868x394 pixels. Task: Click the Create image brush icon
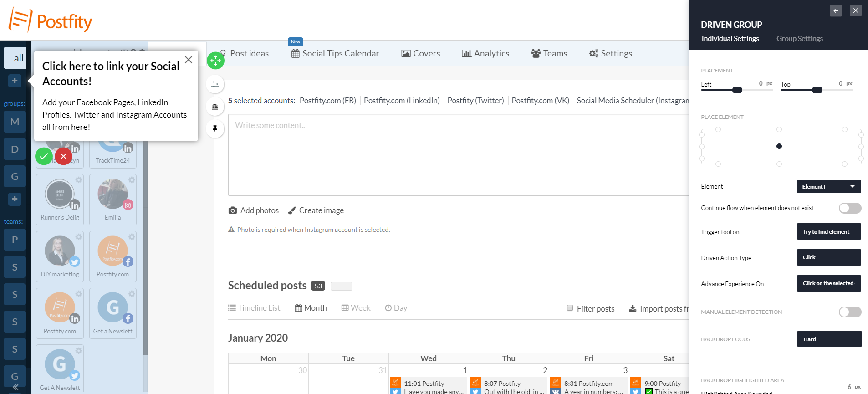(292, 210)
